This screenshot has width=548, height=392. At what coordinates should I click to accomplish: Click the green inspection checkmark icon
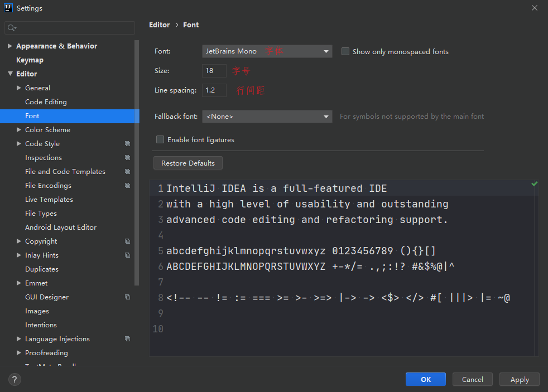coord(535,183)
